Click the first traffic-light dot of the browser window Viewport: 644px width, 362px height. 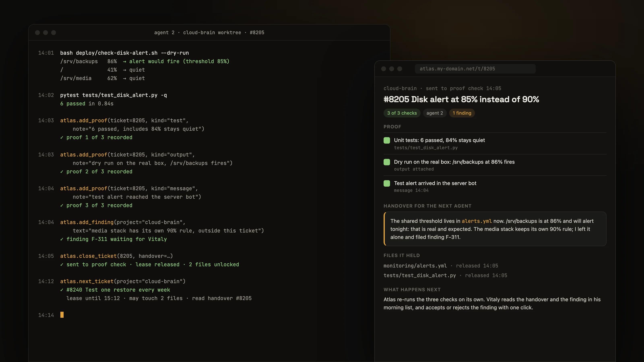[384, 69]
